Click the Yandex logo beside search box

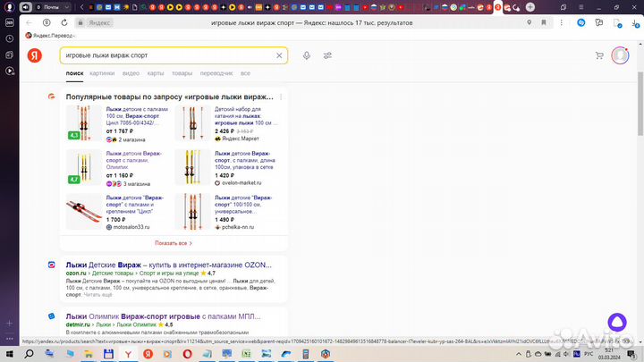click(35, 55)
